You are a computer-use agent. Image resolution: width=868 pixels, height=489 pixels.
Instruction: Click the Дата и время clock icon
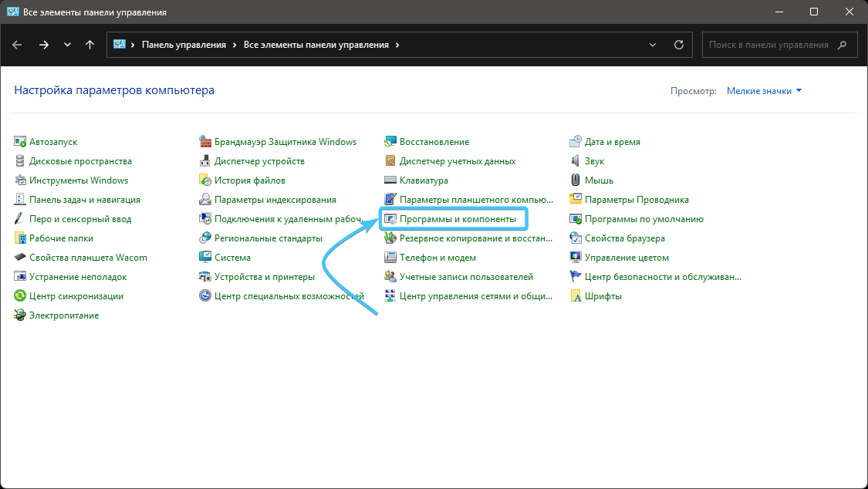pyautogui.click(x=576, y=142)
